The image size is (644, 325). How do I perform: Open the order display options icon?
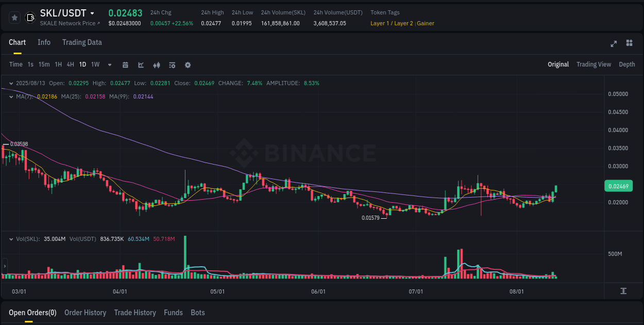pyautogui.click(x=172, y=64)
